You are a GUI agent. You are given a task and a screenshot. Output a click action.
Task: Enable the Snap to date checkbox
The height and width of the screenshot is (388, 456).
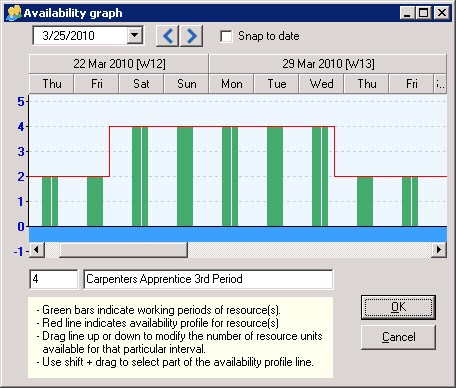tap(226, 36)
